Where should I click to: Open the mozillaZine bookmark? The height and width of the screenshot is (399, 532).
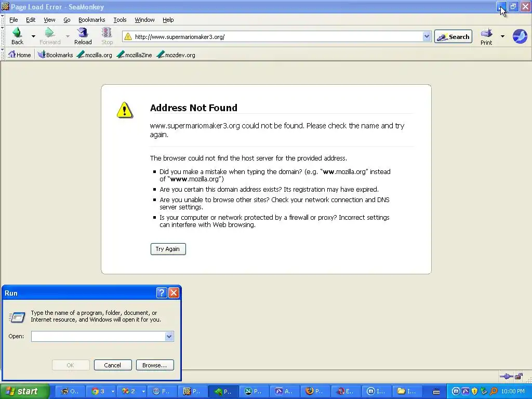click(135, 55)
